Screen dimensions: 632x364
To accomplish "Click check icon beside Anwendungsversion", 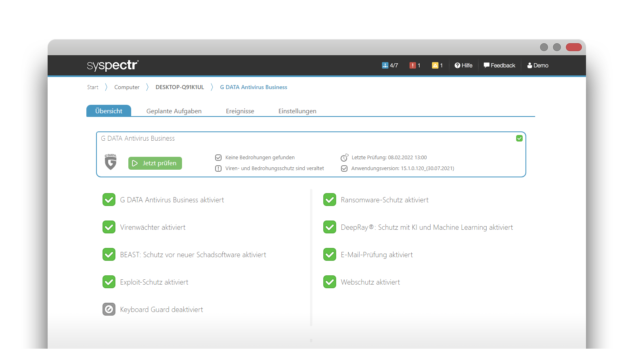I will tap(344, 168).
